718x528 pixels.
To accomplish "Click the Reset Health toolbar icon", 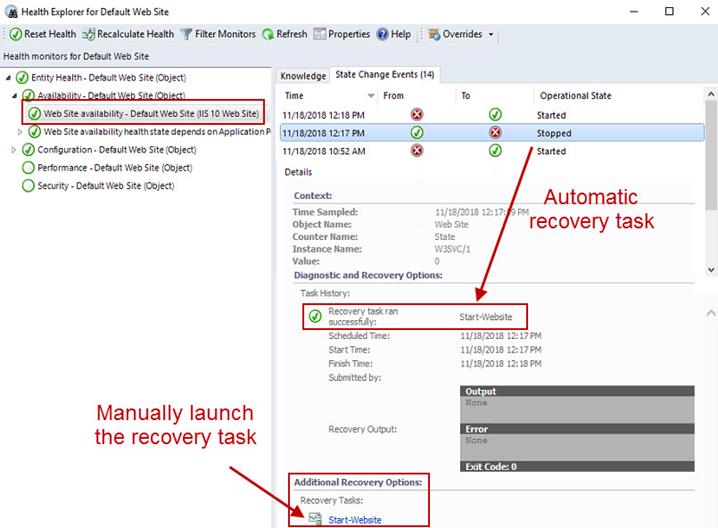I will tap(15, 34).
